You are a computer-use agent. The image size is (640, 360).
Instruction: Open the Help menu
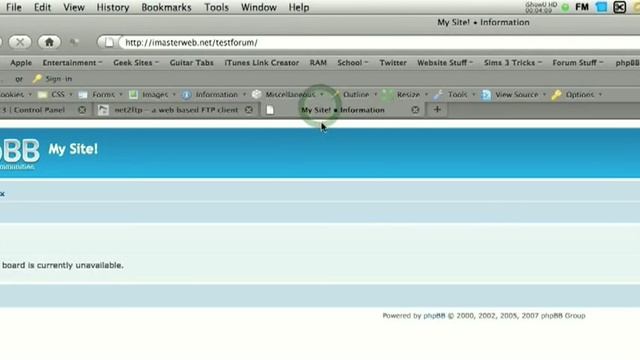[x=299, y=7]
